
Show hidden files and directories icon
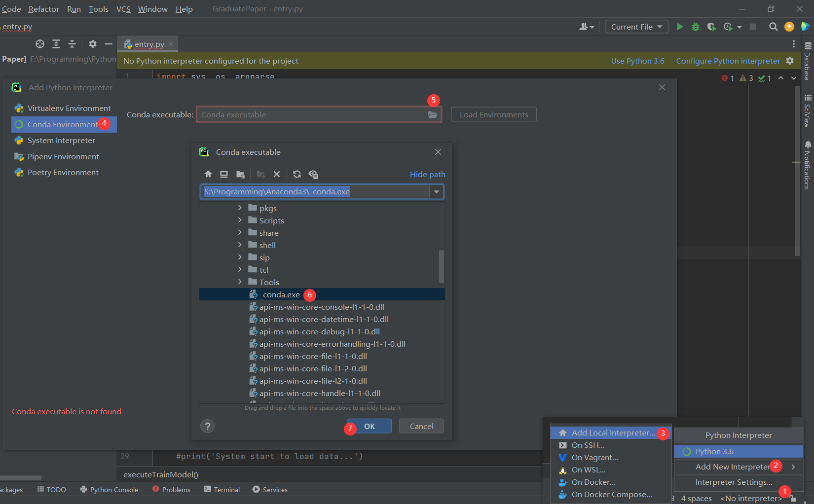[x=313, y=174]
